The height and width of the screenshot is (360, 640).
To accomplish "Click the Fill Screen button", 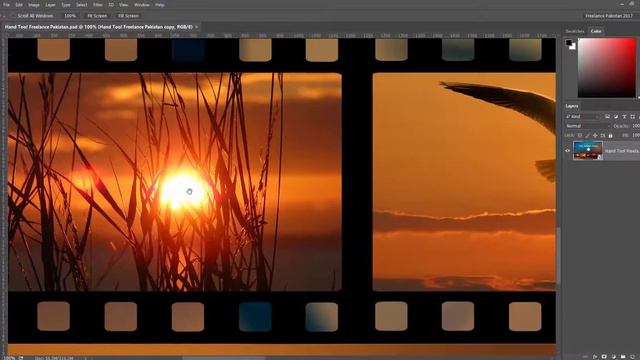I will click(128, 16).
